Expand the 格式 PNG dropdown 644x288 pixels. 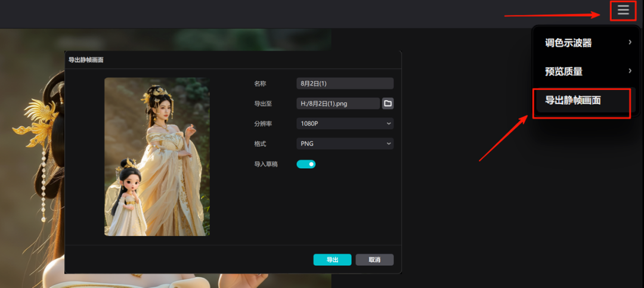click(345, 144)
